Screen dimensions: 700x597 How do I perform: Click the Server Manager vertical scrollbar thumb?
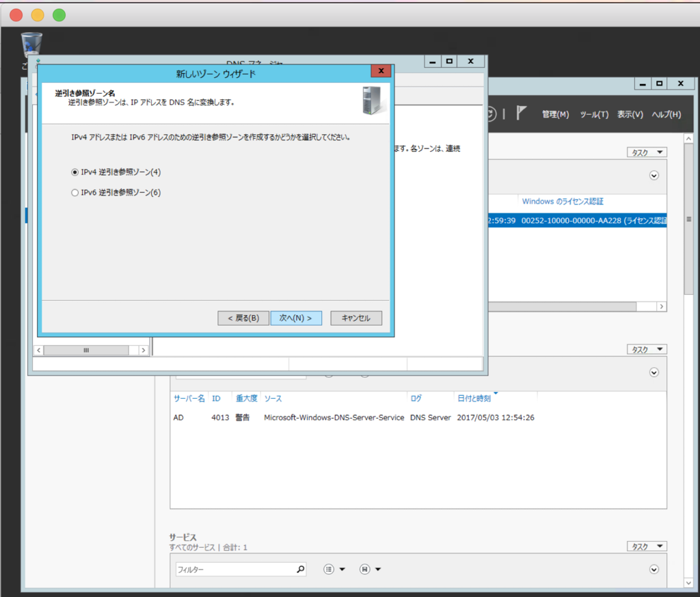tap(688, 219)
